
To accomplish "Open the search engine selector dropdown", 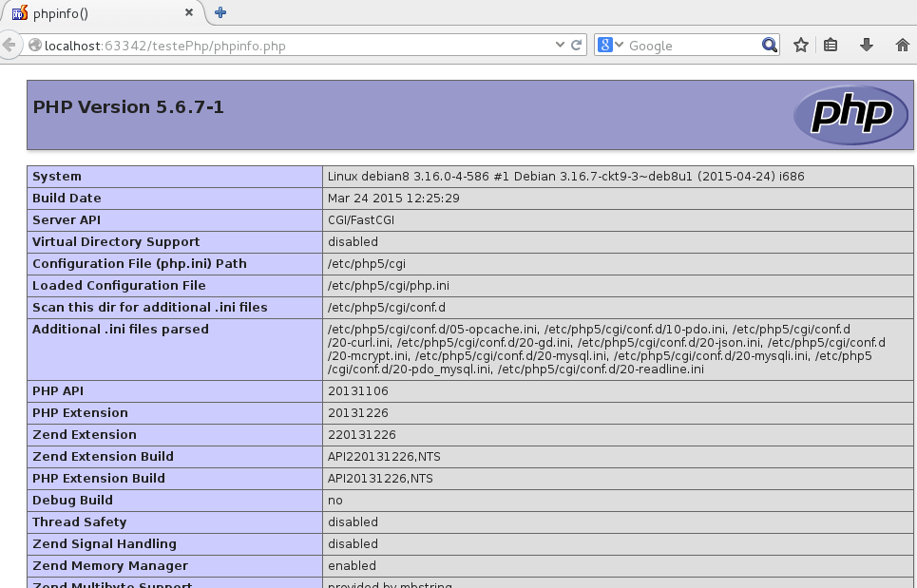I will coord(611,45).
